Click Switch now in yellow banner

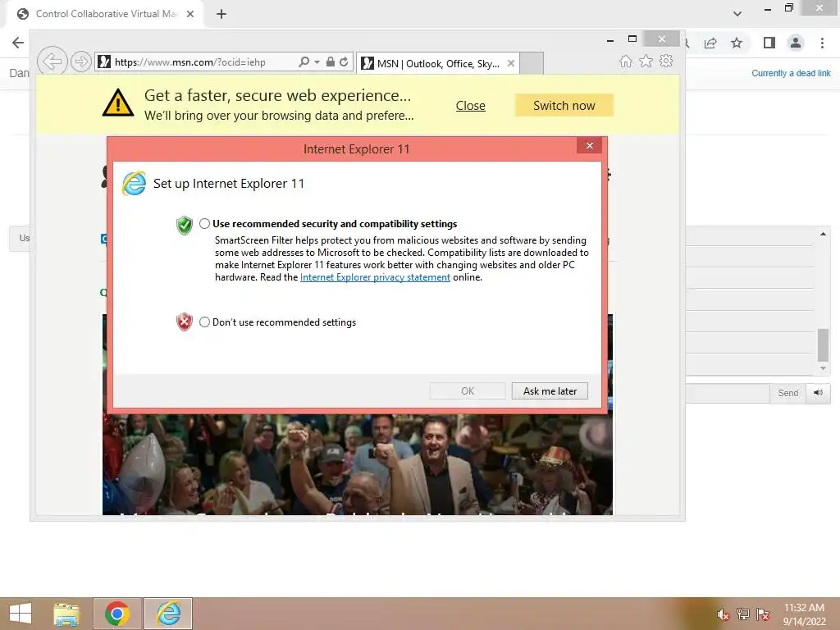click(x=564, y=106)
